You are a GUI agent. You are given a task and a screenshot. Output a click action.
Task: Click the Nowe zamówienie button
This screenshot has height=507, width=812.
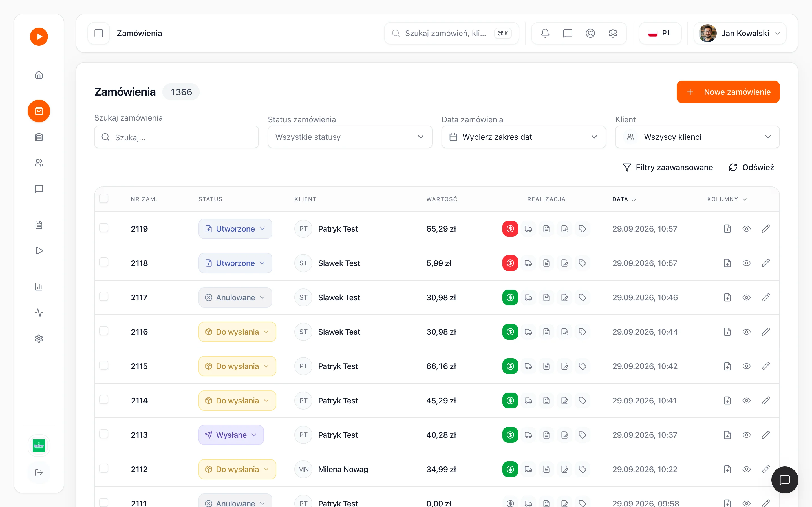pos(728,92)
